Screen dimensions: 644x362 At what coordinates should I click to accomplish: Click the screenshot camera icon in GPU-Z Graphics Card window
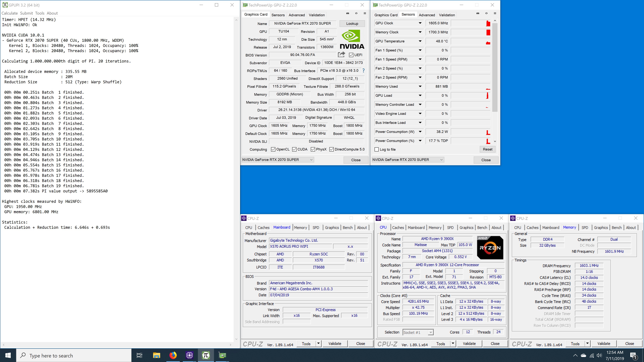coord(347,13)
